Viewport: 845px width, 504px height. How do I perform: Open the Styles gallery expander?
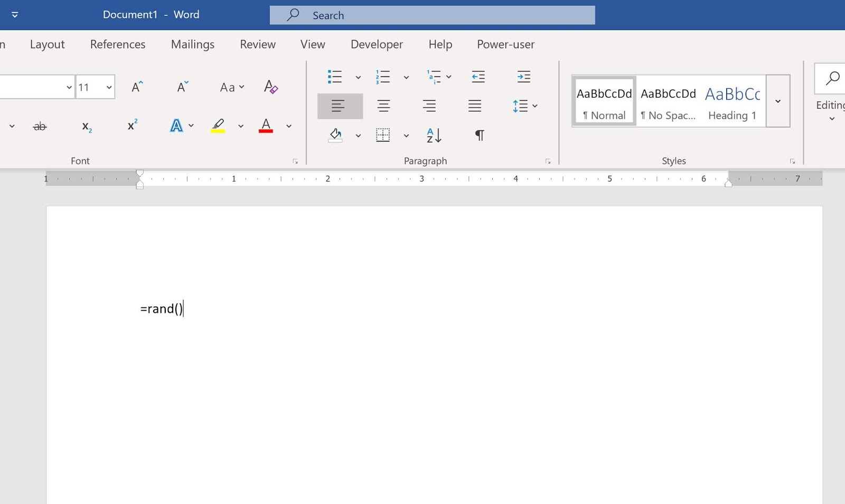[777, 101]
